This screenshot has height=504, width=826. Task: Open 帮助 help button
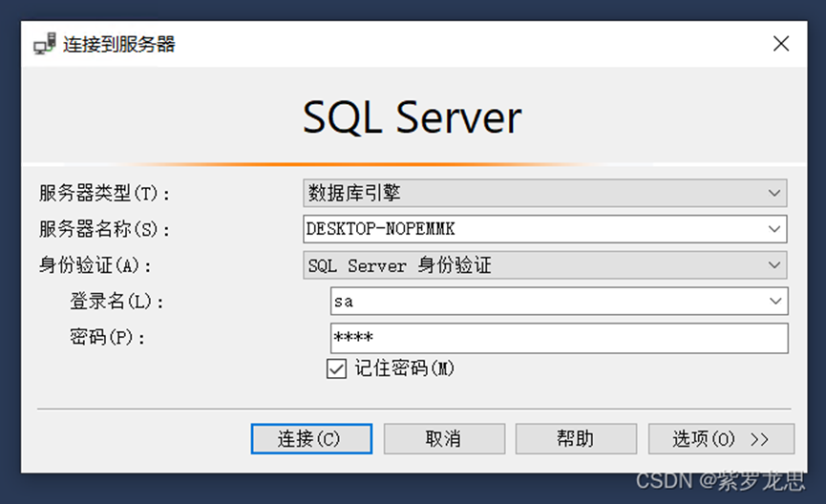[x=576, y=439]
